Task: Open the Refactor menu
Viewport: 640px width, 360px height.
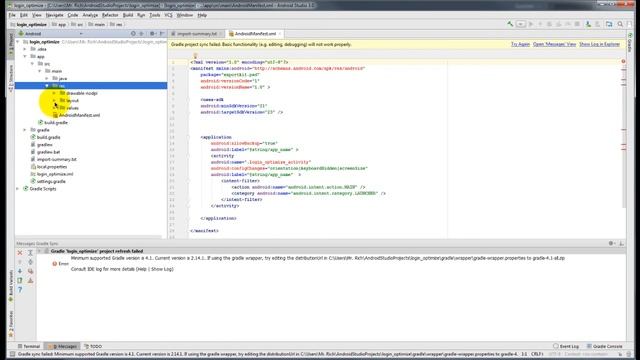Action: pyautogui.click(x=110, y=15)
